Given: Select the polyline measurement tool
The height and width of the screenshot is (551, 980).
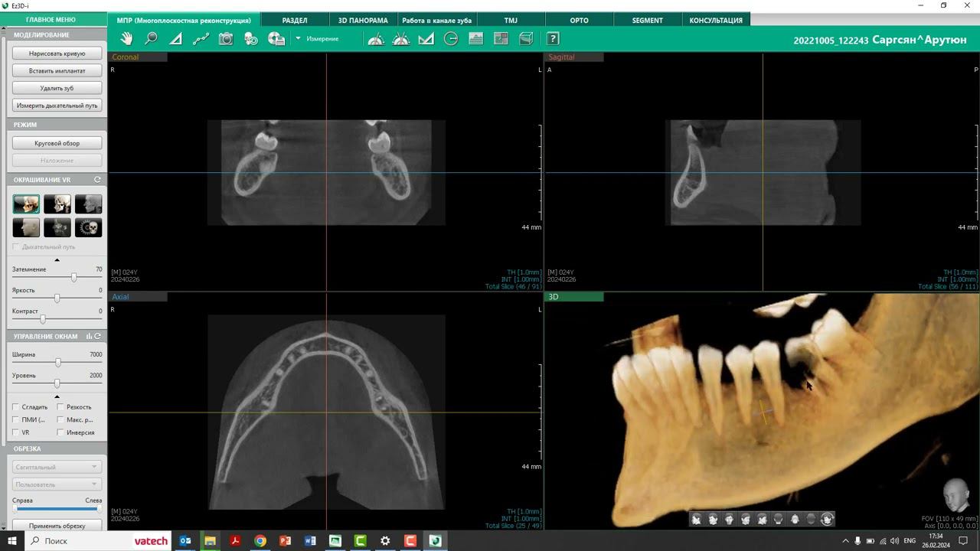Looking at the screenshot, I should 201,39.
